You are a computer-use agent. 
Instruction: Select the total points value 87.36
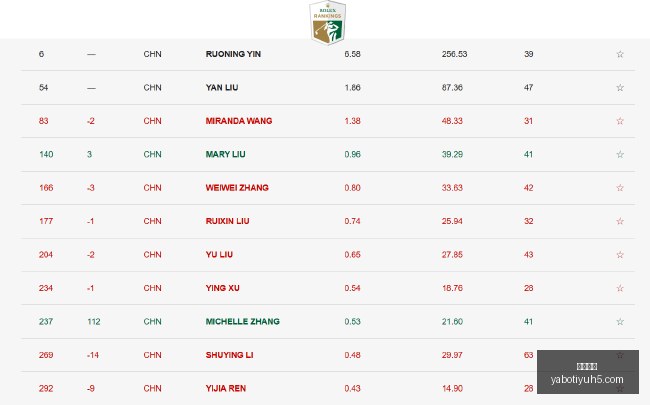tap(452, 87)
